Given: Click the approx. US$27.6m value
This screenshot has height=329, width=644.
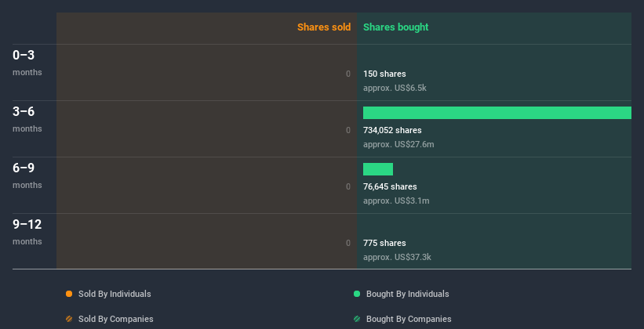Looking at the screenshot, I should pyautogui.click(x=398, y=144).
